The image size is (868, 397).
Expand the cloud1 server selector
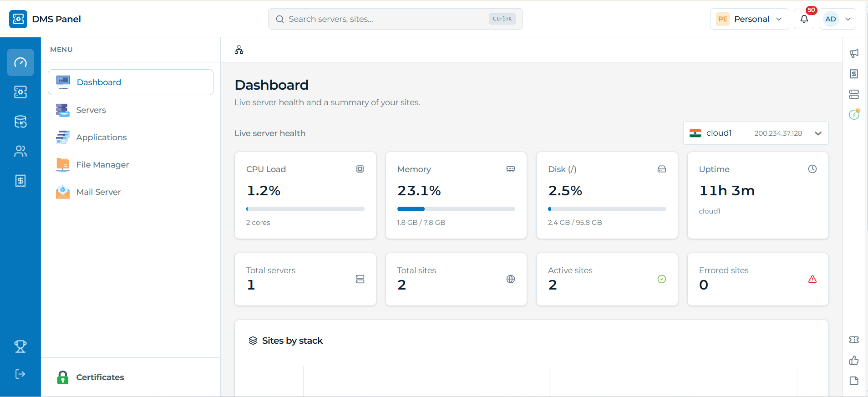(756, 133)
